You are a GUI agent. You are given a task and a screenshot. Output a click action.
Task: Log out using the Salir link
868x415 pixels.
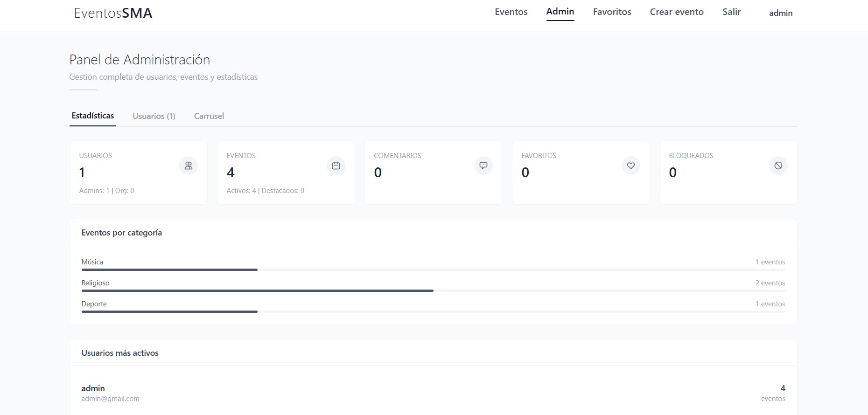(731, 12)
